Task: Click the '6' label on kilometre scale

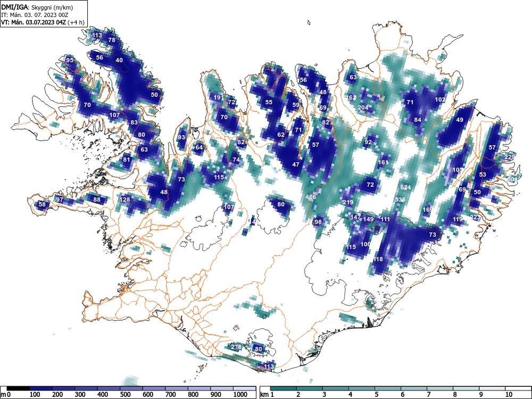Action: [x=403, y=395]
